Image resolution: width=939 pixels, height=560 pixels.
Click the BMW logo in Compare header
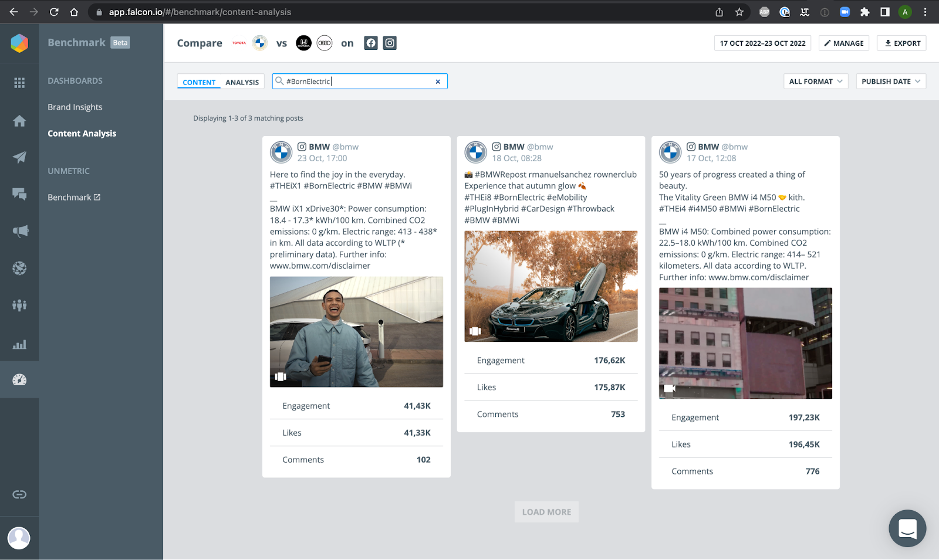coord(260,43)
